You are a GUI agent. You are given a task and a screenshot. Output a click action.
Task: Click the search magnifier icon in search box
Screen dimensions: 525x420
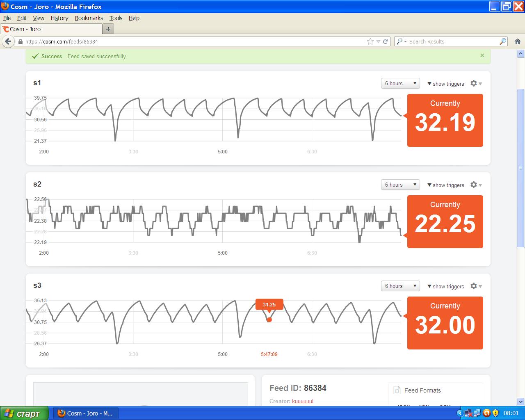click(x=503, y=41)
